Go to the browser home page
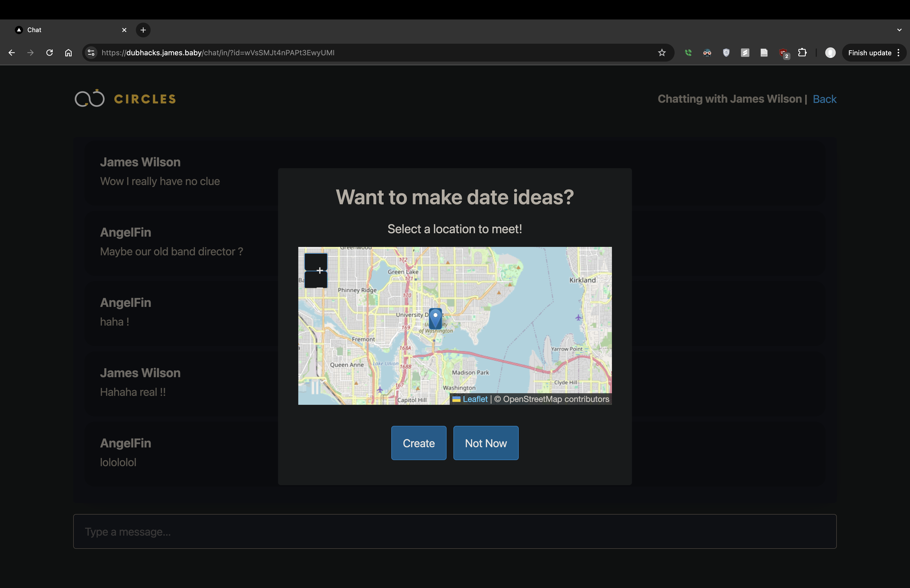The width and height of the screenshot is (910, 588). tap(68, 53)
